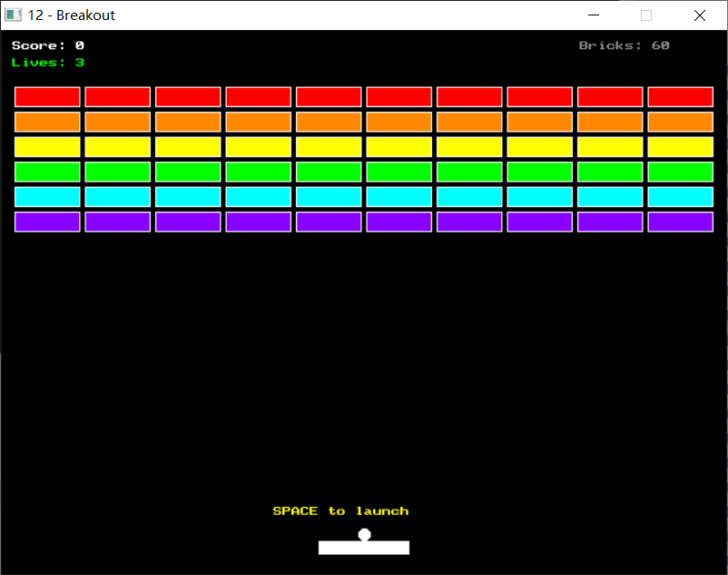Click the rightmost yellow brick
Image resolution: width=728 pixels, height=575 pixels.
click(680, 147)
